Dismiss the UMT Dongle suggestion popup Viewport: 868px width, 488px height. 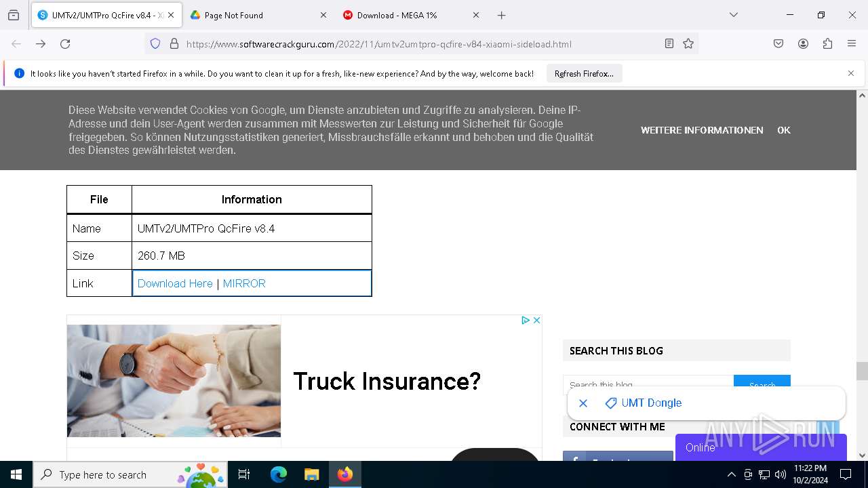583,403
